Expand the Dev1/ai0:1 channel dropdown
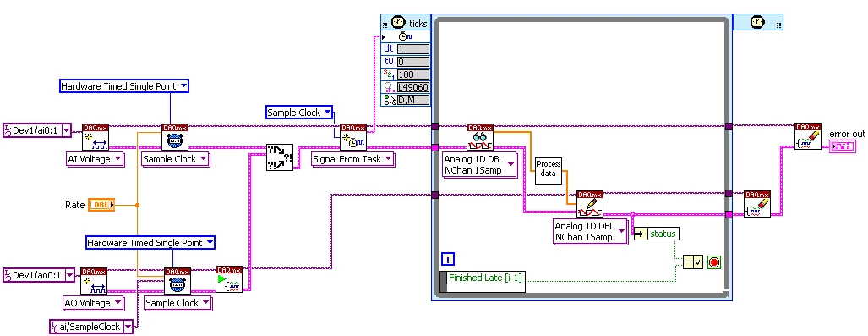This screenshot has width=868, height=336. [x=37, y=131]
